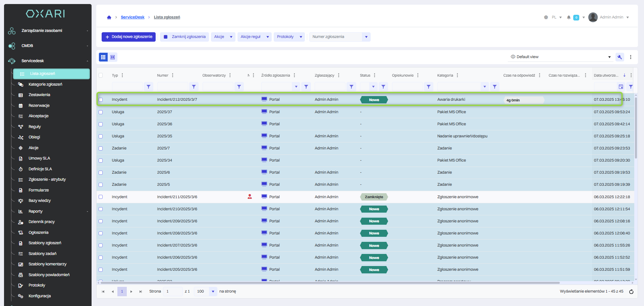Click the Numer zgłoszenia input field
Screen dimensions: 644x306
335,37
